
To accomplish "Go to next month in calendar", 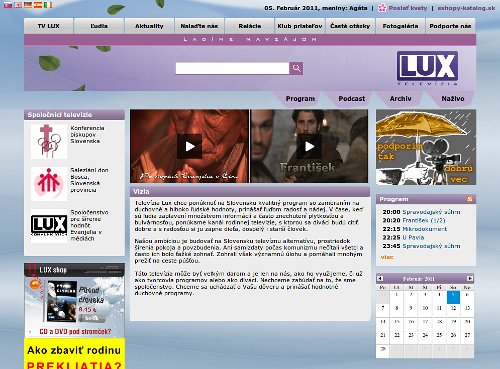I will pyautogui.click(x=470, y=278).
